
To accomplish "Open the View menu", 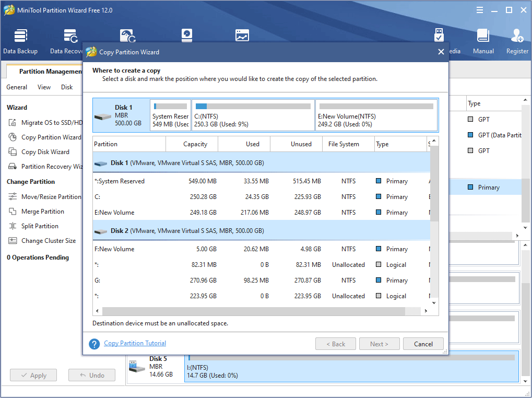I will 44,87.
